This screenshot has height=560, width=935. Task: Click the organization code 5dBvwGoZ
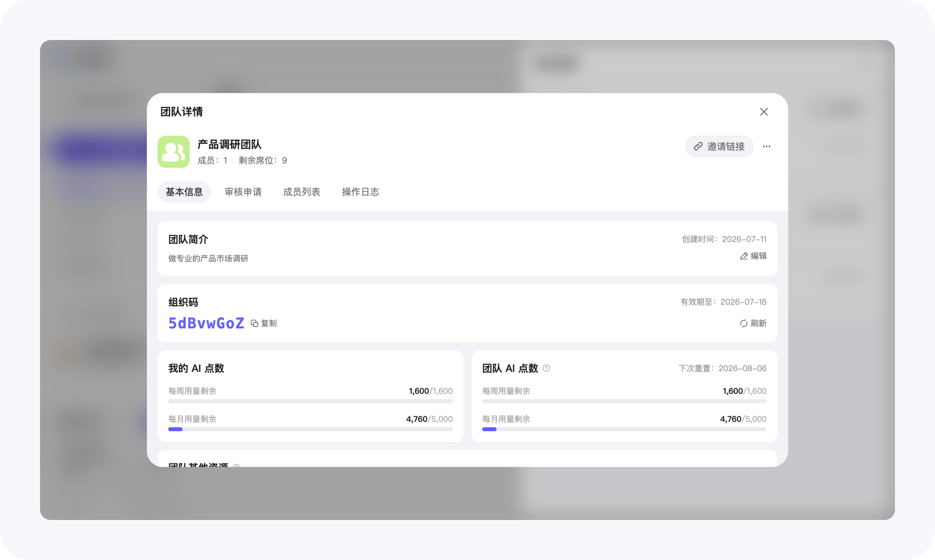click(206, 323)
